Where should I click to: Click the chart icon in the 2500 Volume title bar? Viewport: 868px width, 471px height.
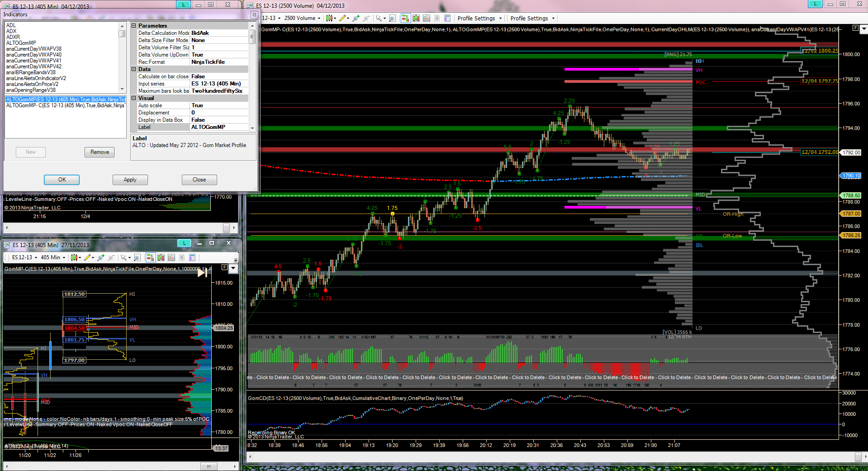point(251,6)
